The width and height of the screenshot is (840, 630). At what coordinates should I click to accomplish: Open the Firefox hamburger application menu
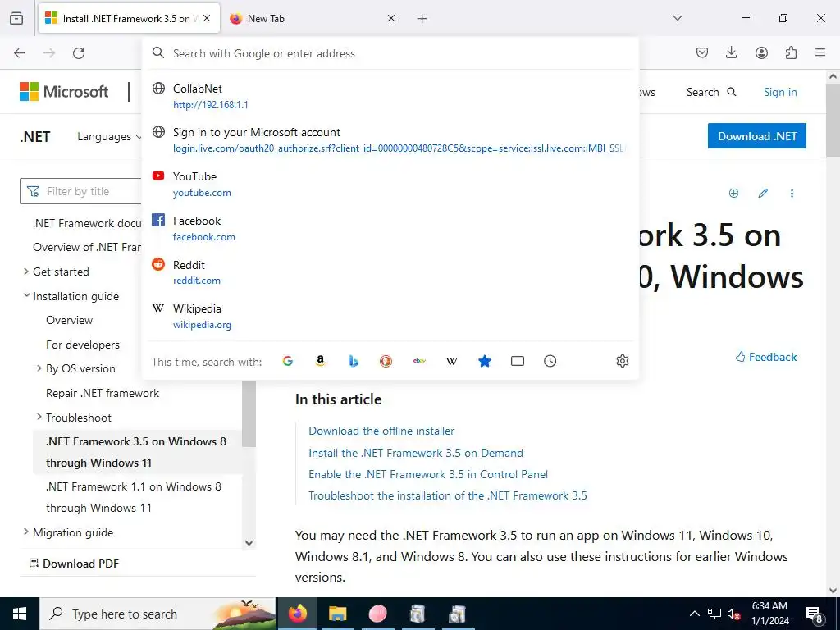[x=820, y=52]
